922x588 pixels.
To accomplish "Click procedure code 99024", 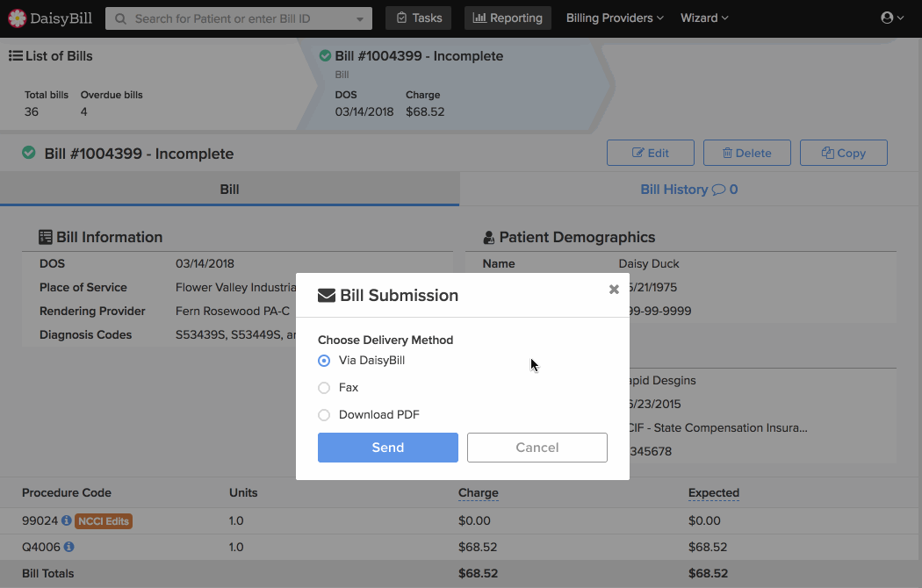I will (x=40, y=520).
